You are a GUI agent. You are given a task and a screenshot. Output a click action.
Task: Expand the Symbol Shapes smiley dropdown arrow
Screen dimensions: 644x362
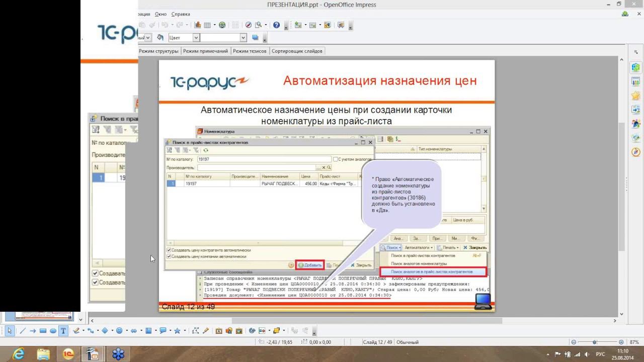[126, 331]
